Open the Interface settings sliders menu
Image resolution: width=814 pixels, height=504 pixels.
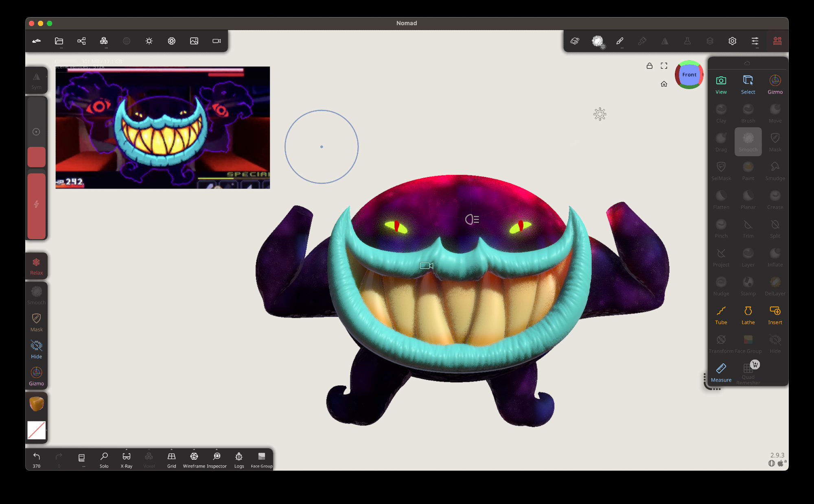click(755, 41)
